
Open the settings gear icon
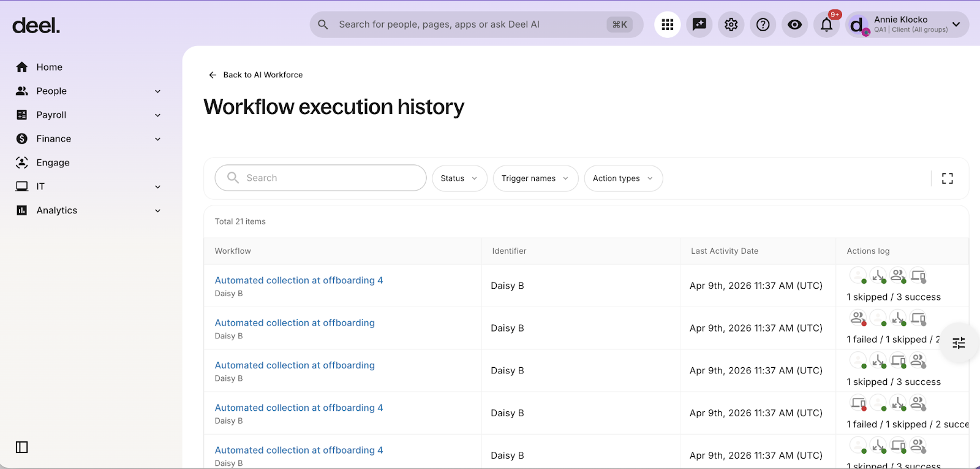pos(731,25)
